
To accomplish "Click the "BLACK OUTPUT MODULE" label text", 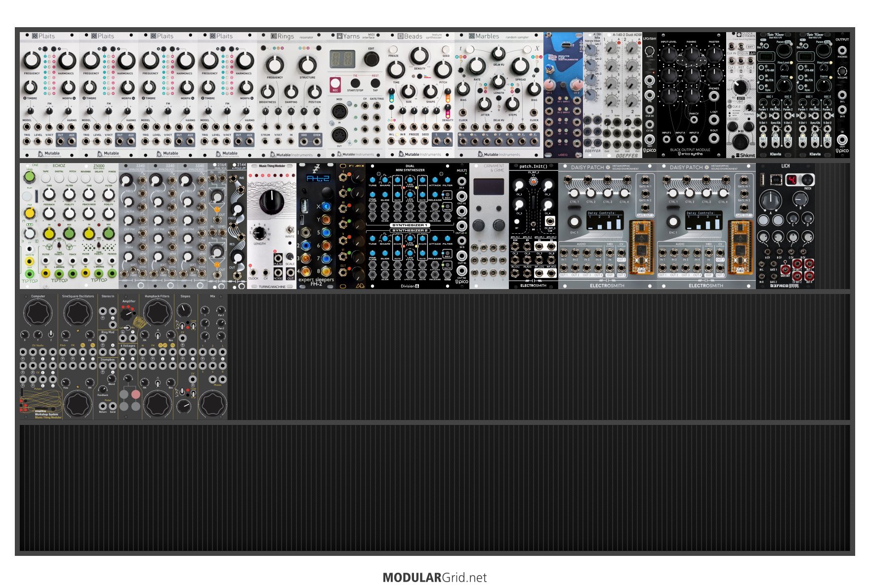I will [690, 150].
